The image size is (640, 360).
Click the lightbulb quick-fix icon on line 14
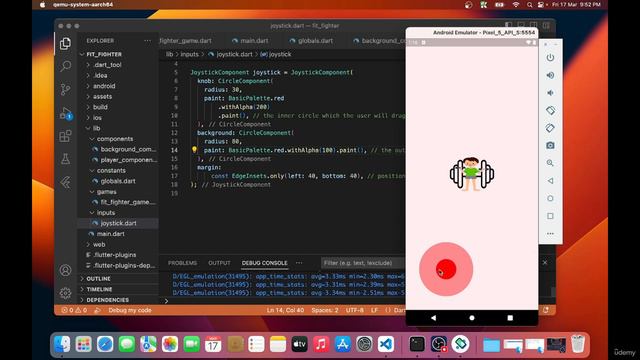coord(195,150)
